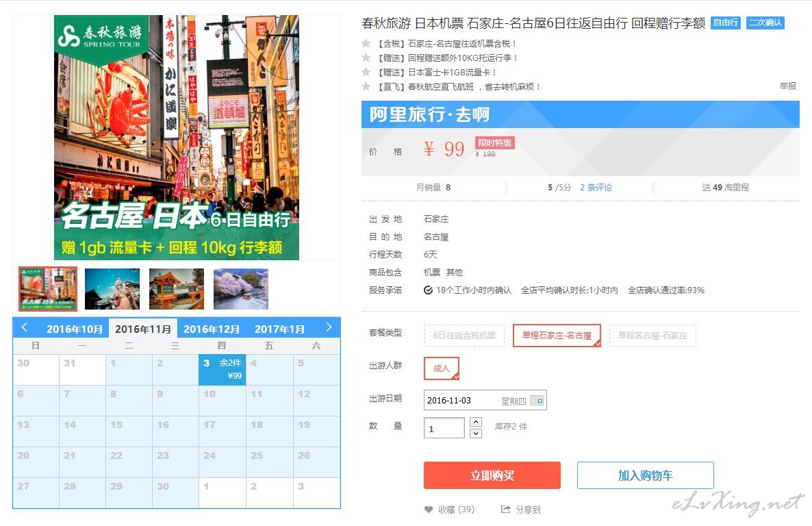Click calendar date cell 10
This screenshot has width=812, height=526.
point(222,401)
